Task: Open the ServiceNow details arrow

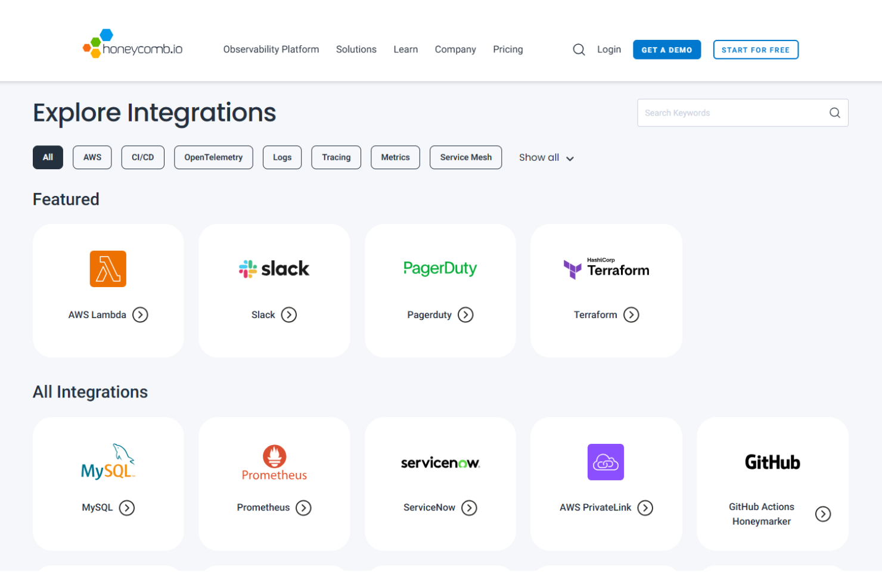Action: 470,508
